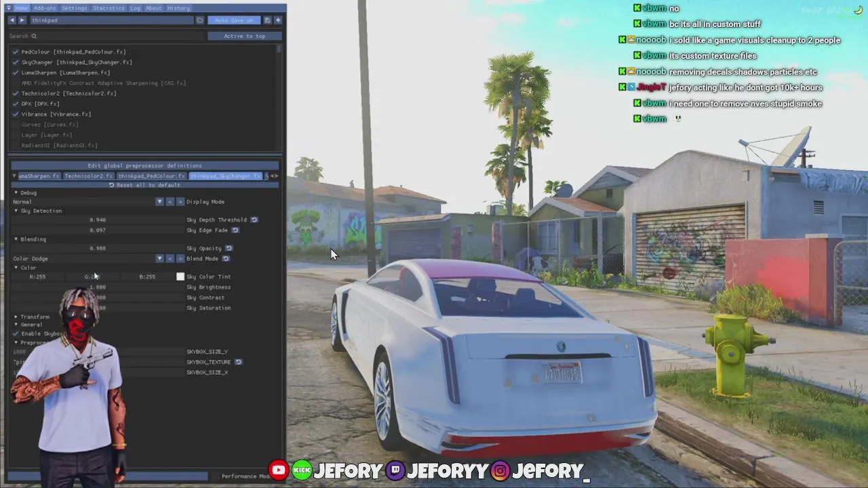Open the Settings tab
Viewport: 868px width, 488px height.
(74, 8)
